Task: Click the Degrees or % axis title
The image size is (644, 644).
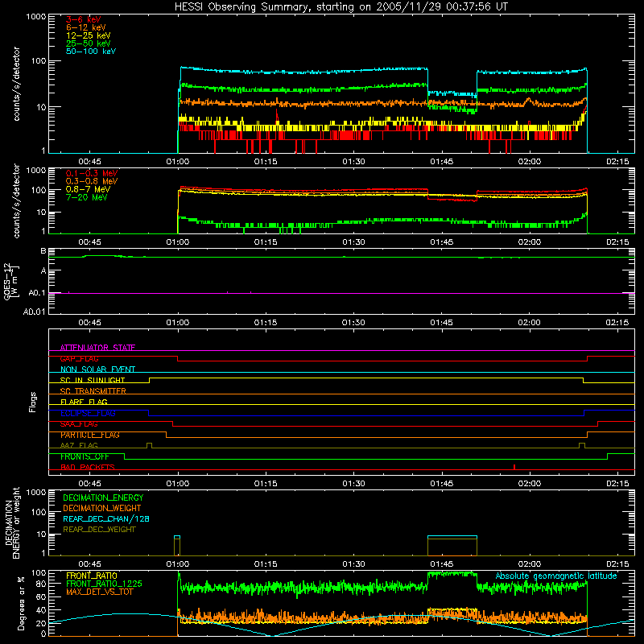Action: tap(21, 604)
